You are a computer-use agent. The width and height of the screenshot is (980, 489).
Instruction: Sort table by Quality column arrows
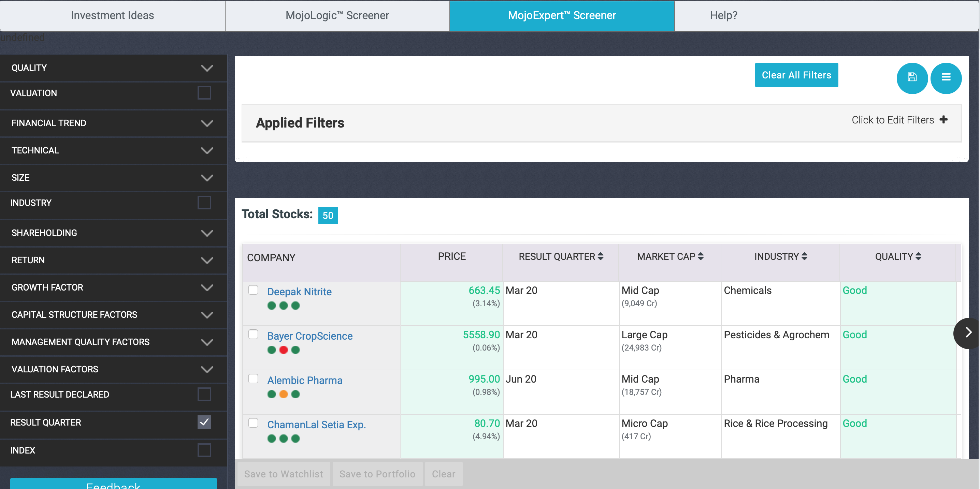click(x=918, y=257)
